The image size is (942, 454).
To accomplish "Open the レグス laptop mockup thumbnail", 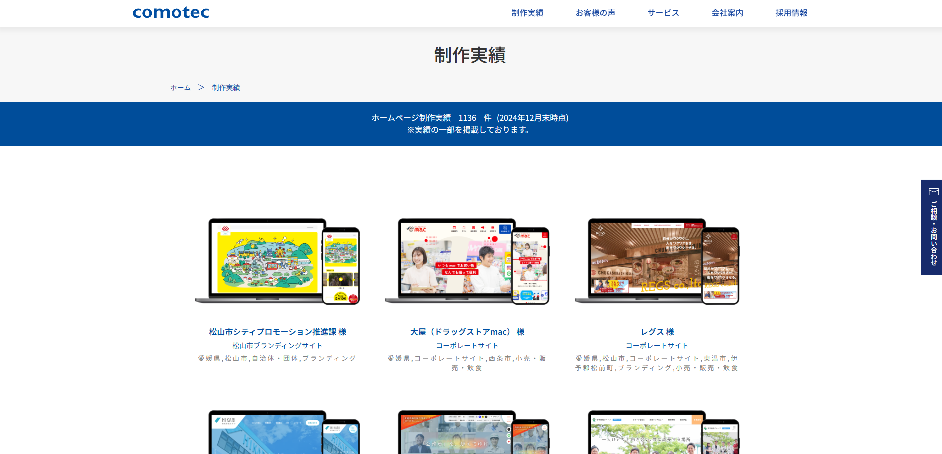I will coord(645,260).
